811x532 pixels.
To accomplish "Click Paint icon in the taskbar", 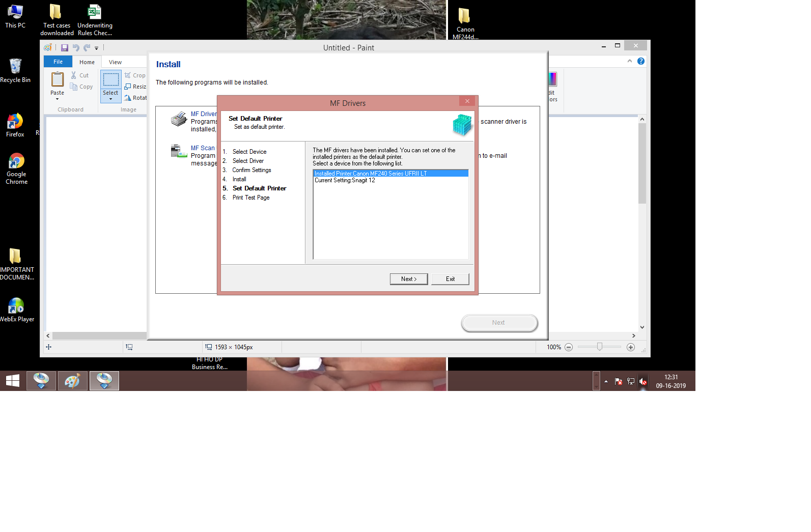I will (73, 381).
